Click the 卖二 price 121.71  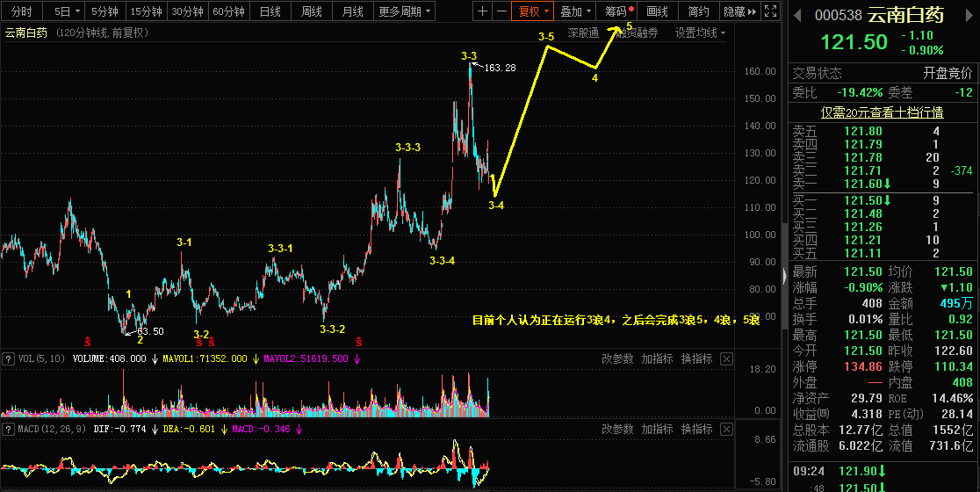coord(863,170)
